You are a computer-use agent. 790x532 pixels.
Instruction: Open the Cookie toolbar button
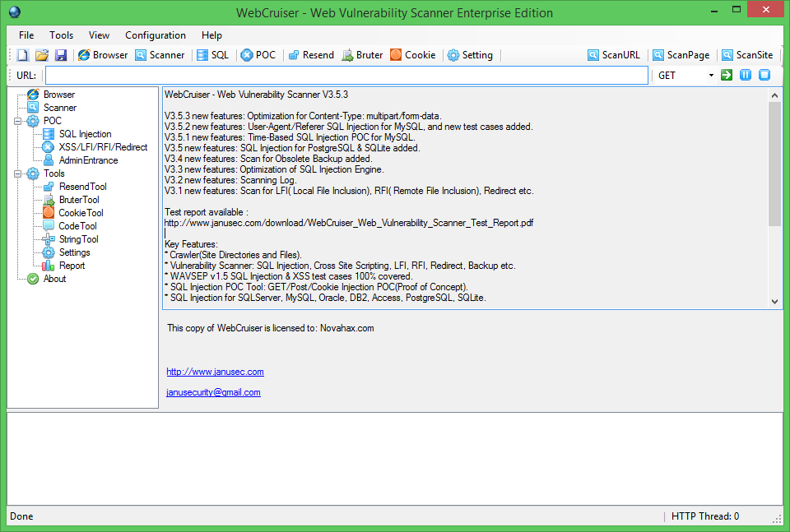[x=412, y=55]
